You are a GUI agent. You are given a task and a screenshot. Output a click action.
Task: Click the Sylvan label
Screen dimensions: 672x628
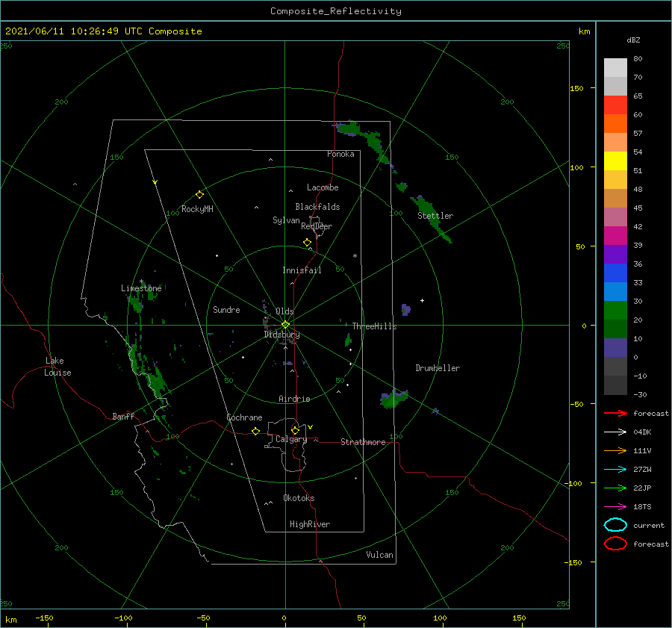[x=286, y=220]
